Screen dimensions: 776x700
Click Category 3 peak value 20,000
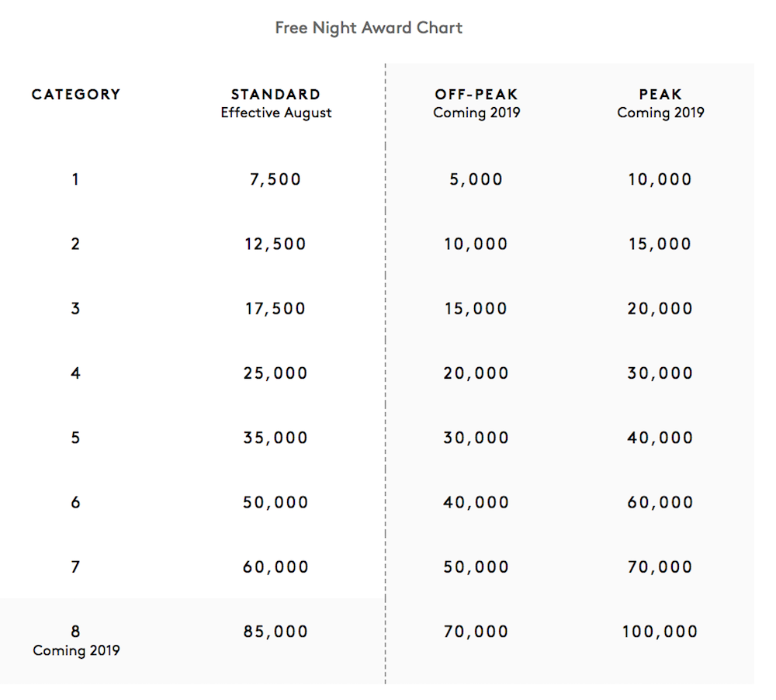660,309
